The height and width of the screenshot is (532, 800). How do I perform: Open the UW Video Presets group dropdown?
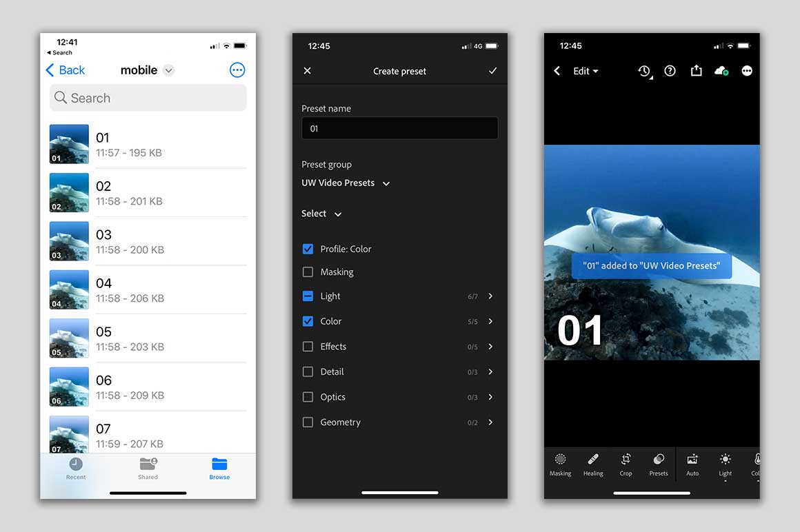pos(346,183)
